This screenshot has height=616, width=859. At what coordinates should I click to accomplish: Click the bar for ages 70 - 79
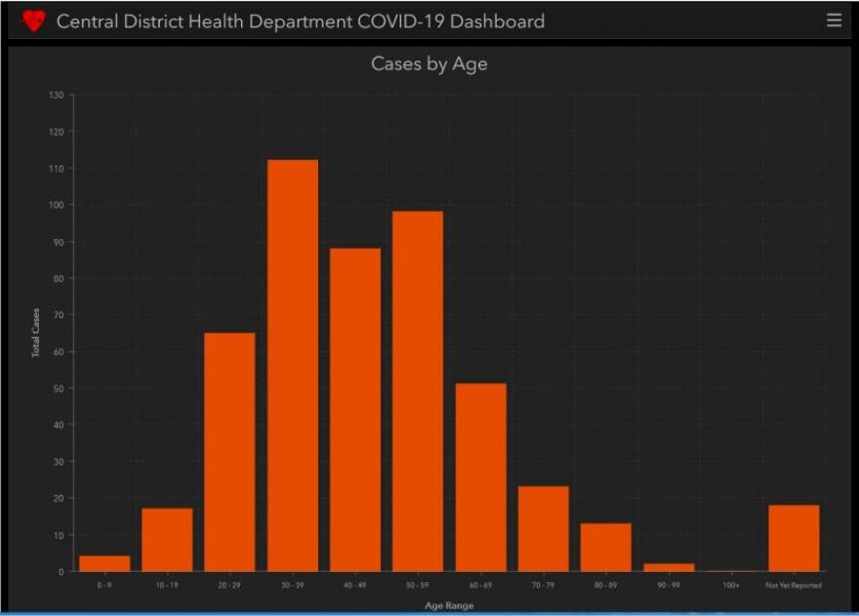point(544,528)
